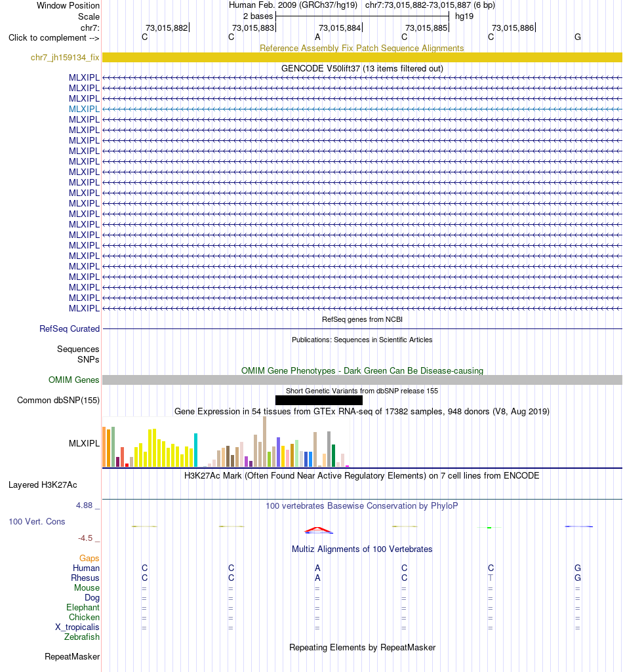
Task: Click the 73,015,886 coordinate tick label
Action: (513, 28)
